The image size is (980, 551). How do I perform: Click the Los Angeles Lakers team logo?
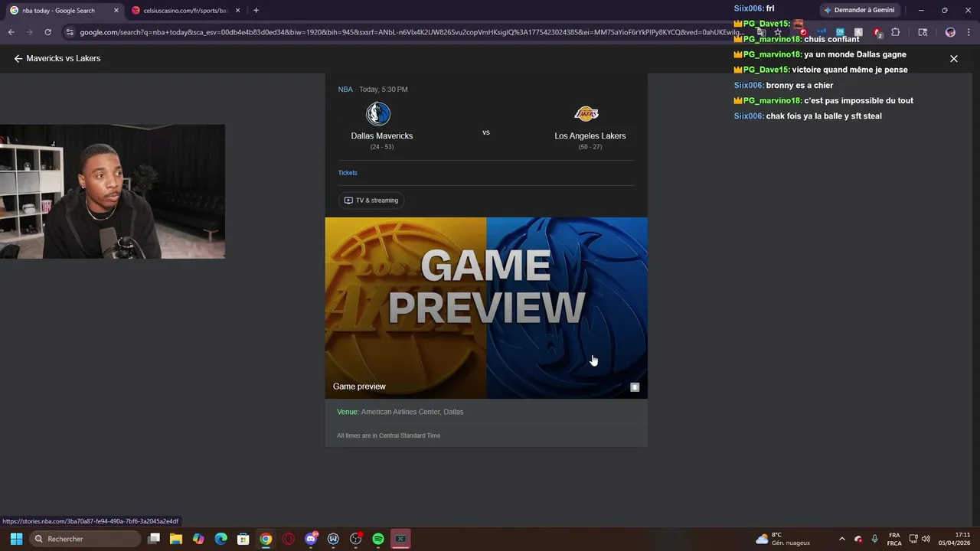tap(586, 114)
